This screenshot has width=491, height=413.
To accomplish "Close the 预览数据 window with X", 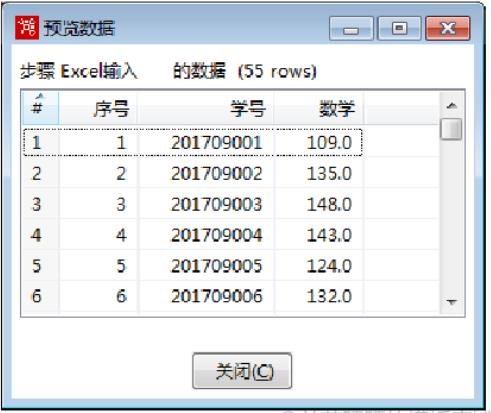I will pyautogui.click(x=448, y=29).
